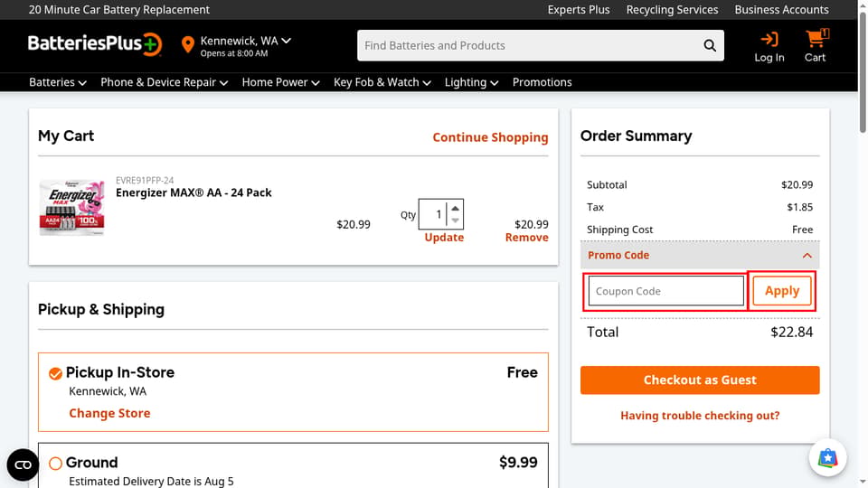Viewport: 868px width, 488px height.
Task: Click the quantity input box
Action: [x=433, y=214]
